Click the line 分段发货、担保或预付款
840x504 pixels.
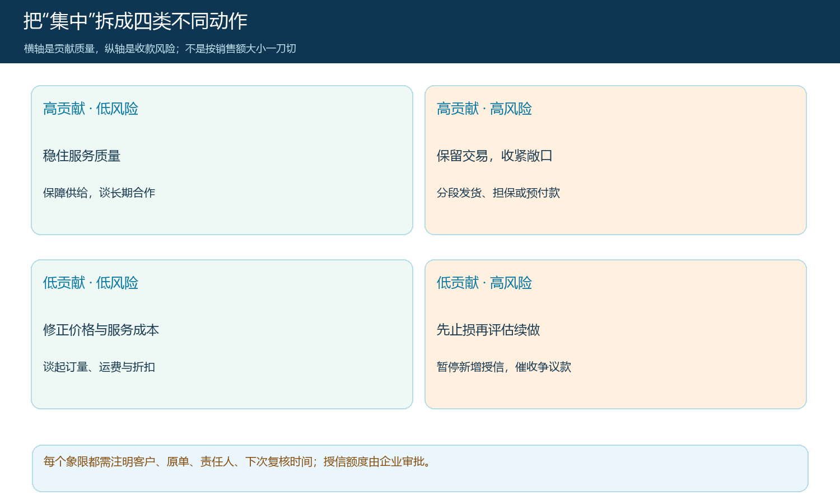coord(498,193)
